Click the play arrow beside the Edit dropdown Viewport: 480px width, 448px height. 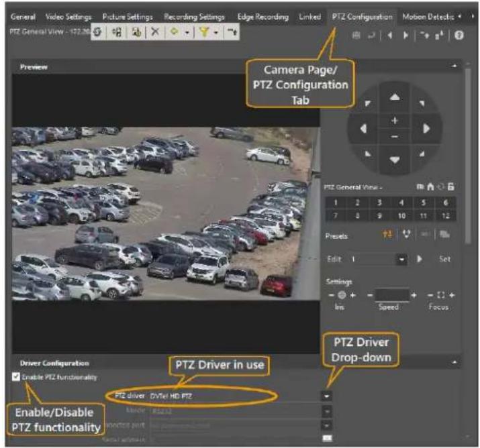tap(419, 259)
